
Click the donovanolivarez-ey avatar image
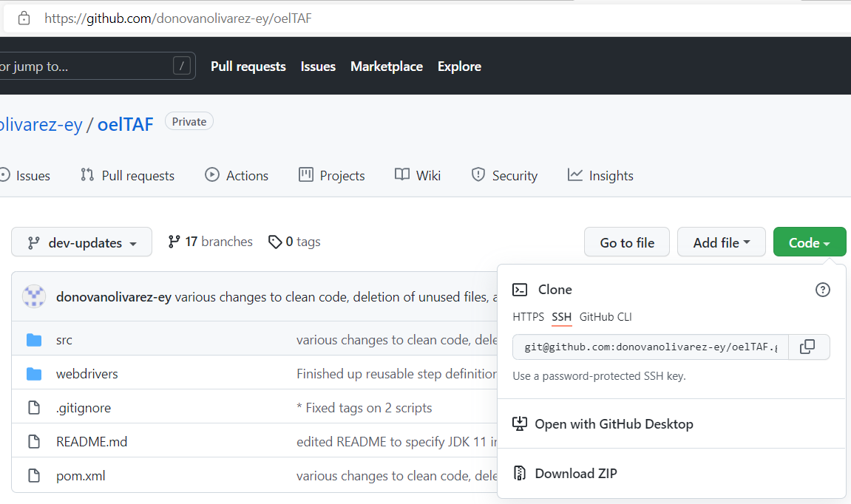(x=34, y=296)
